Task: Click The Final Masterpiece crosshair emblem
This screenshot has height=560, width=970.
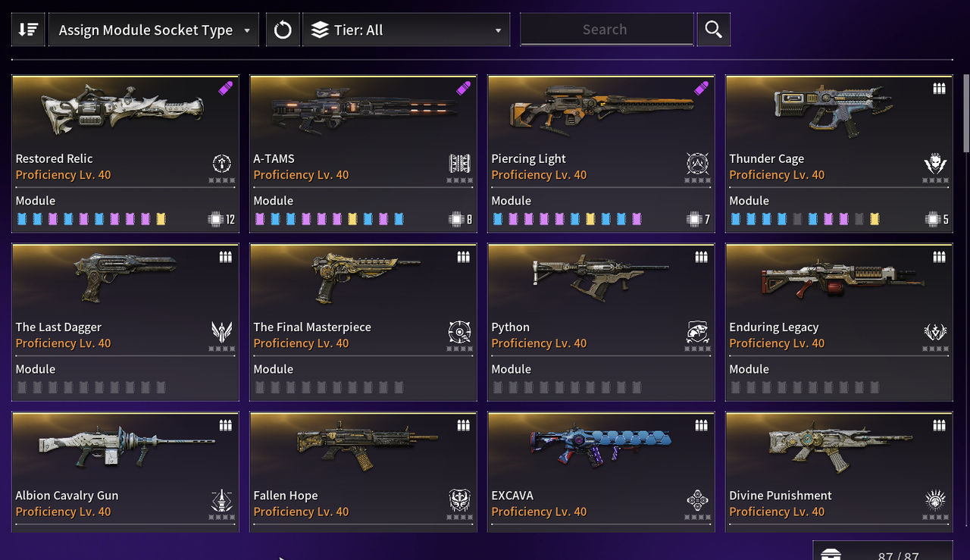Action: pos(459,332)
